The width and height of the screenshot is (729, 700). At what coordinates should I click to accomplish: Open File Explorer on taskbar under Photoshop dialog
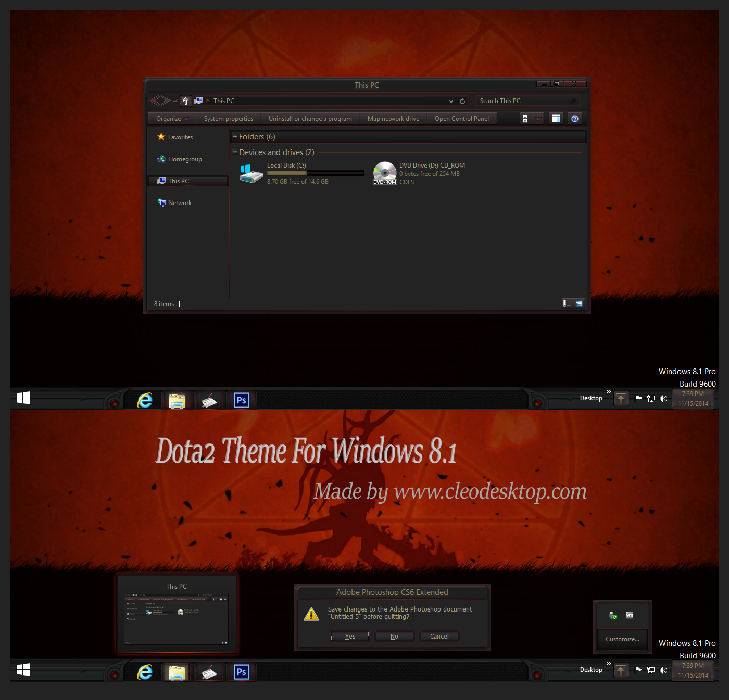[177, 672]
